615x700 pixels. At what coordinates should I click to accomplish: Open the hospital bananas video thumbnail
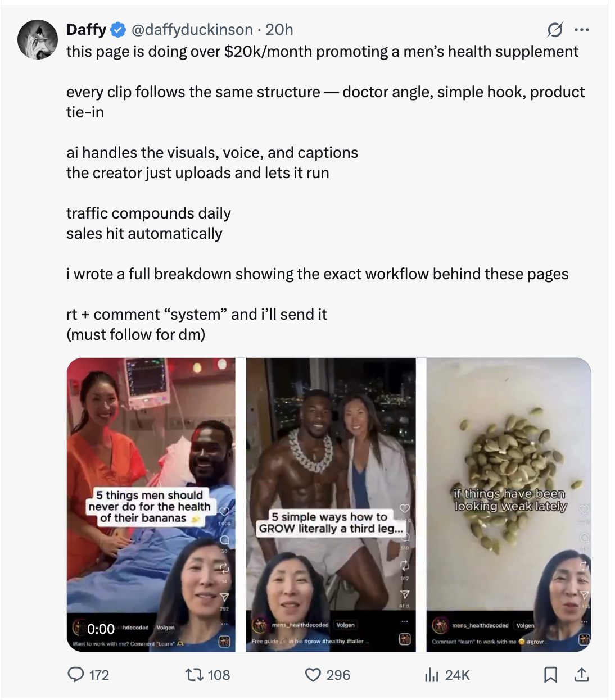pyautogui.click(x=151, y=504)
